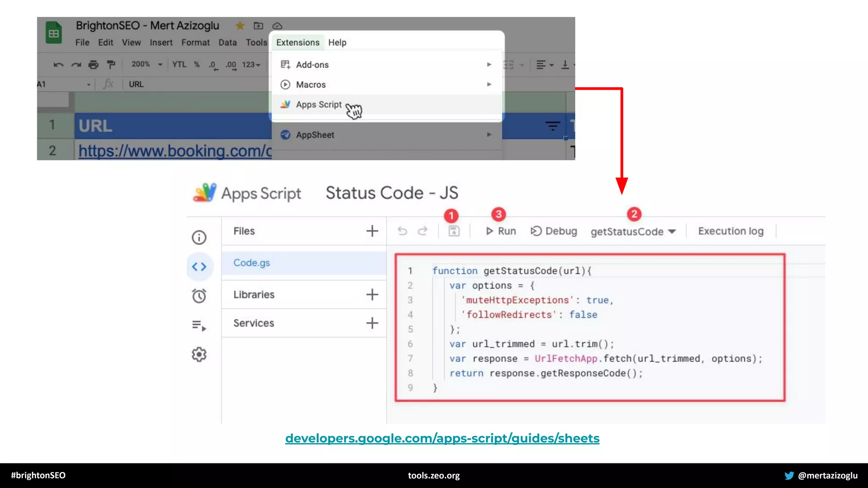Open the File menu in Sheets
The height and width of the screenshot is (488, 868).
click(x=82, y=42)
